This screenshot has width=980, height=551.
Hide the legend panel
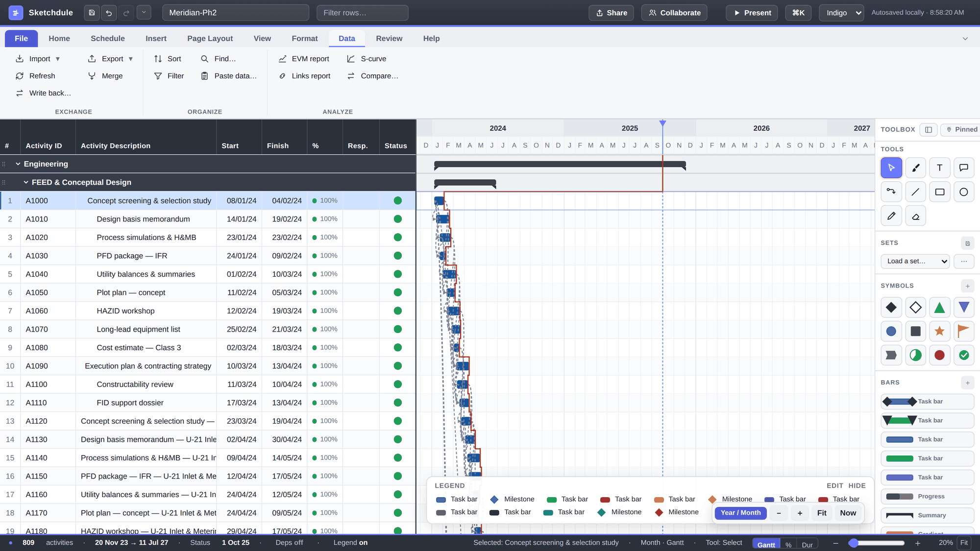coord(857,486)
